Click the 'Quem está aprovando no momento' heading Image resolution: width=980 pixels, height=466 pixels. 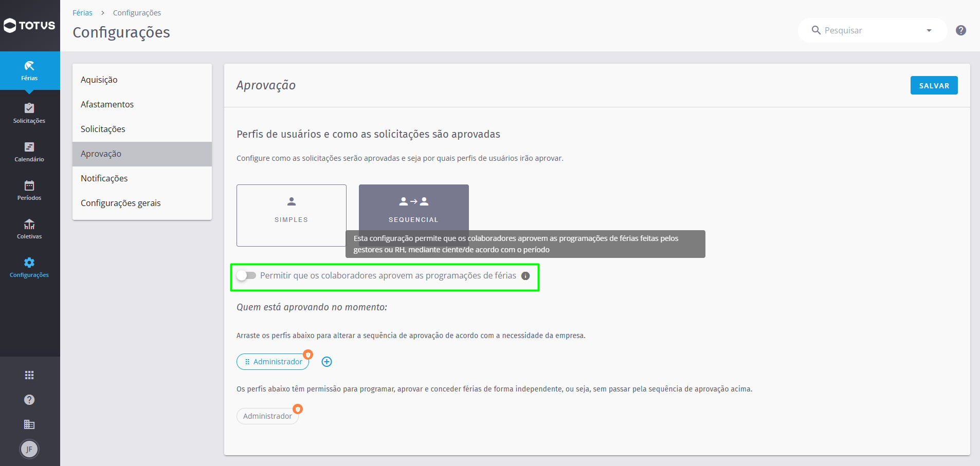(x=312, y=307)
